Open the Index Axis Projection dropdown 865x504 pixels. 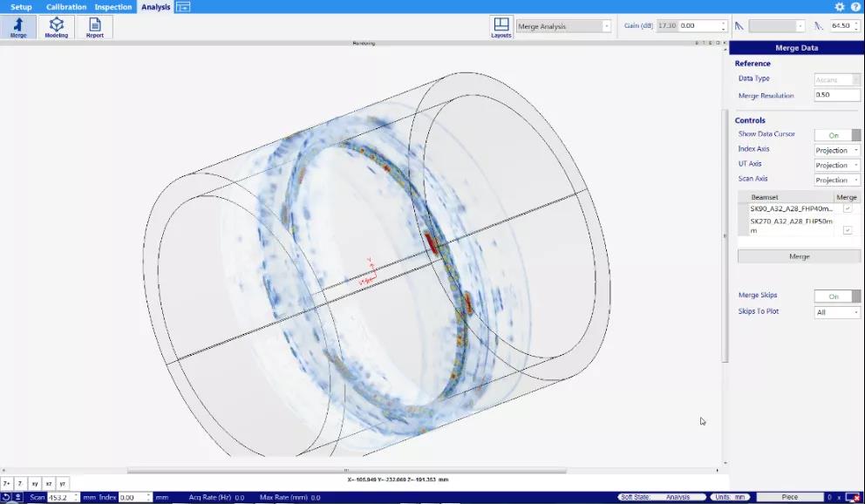point(837,150)
